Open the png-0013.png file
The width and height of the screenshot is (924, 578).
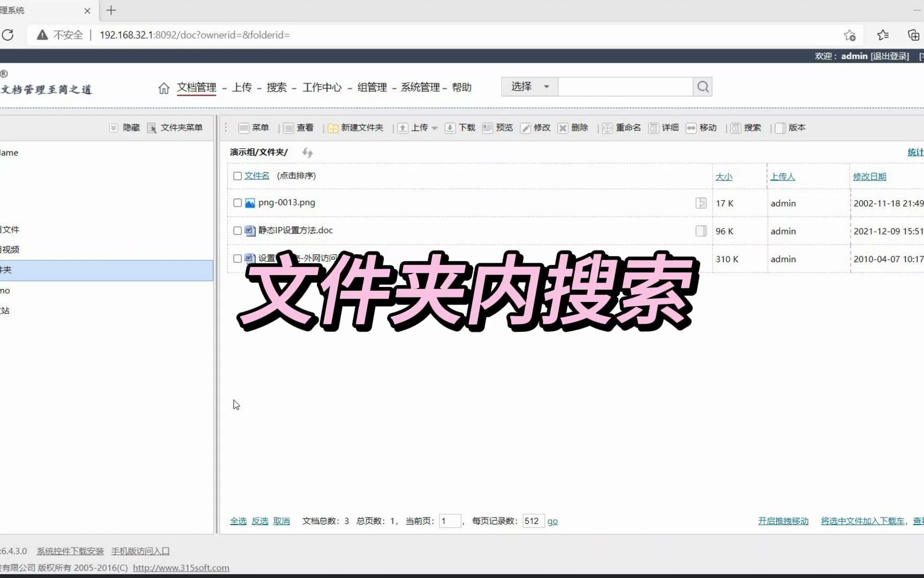tap(287, 203)
